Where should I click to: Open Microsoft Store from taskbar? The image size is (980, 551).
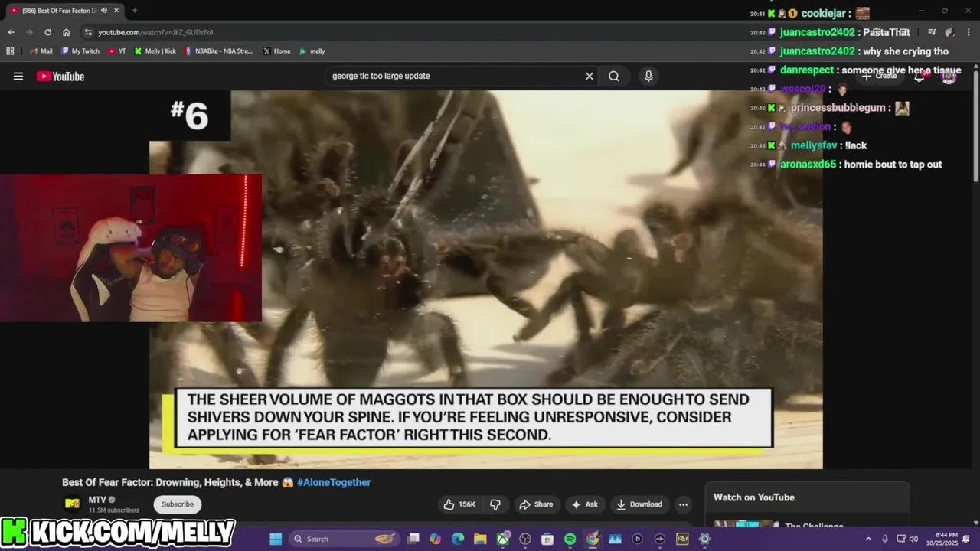click(547, 539)
